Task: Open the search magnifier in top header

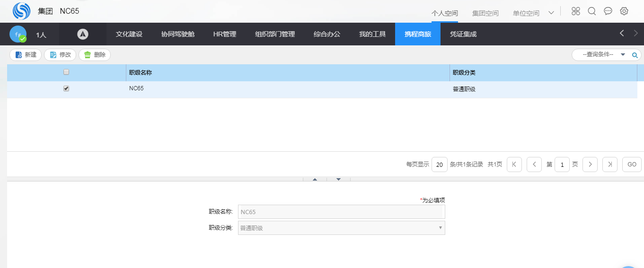Action: point(591,11)
